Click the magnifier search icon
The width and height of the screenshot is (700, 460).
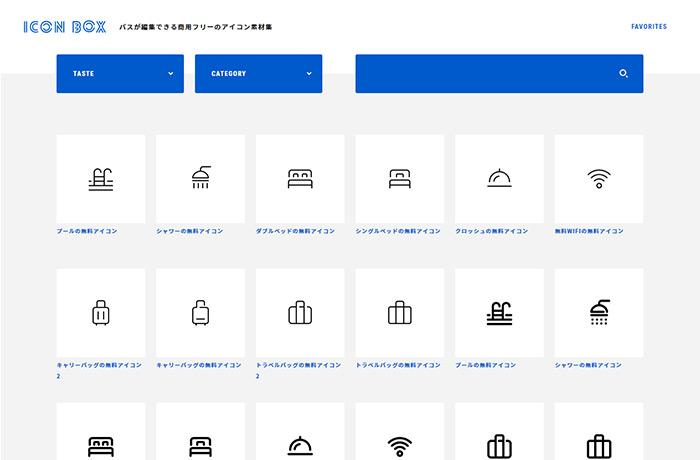624,73
